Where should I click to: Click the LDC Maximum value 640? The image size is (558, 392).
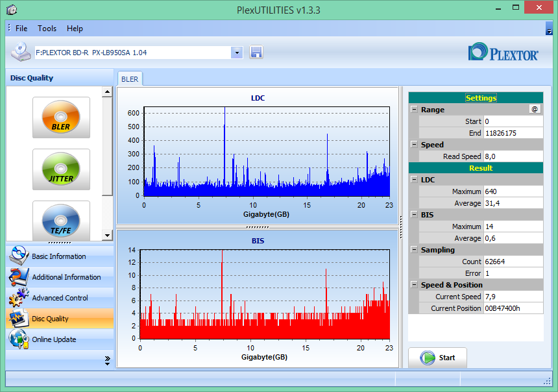click(x=513, y=191)
